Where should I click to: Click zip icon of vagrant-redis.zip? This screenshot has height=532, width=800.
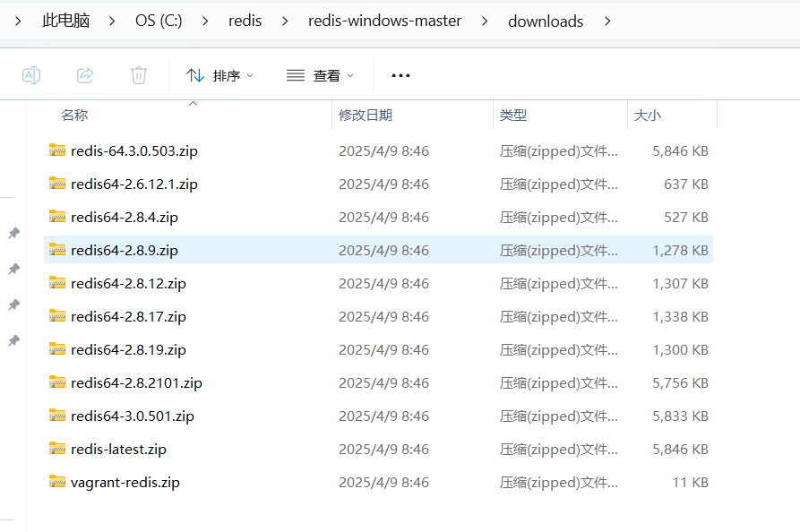pyautogui.click(x=57, y=482)
